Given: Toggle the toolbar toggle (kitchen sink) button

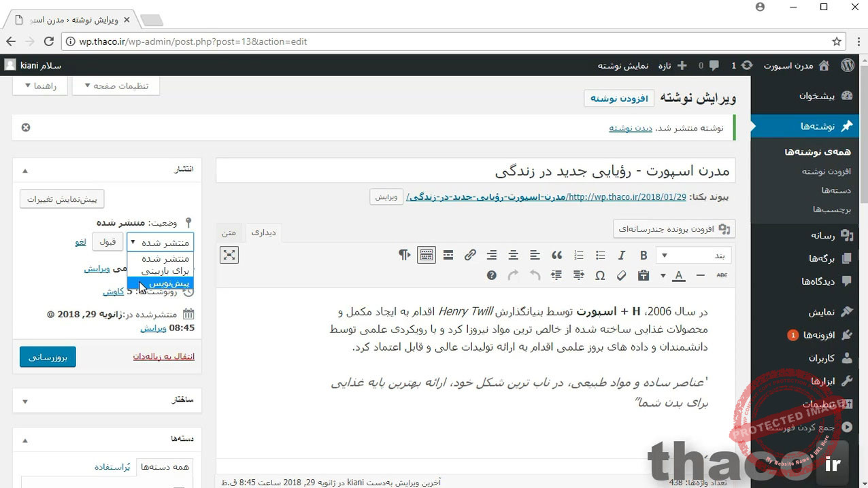Looking at the screenshot, I should (427, 256).
